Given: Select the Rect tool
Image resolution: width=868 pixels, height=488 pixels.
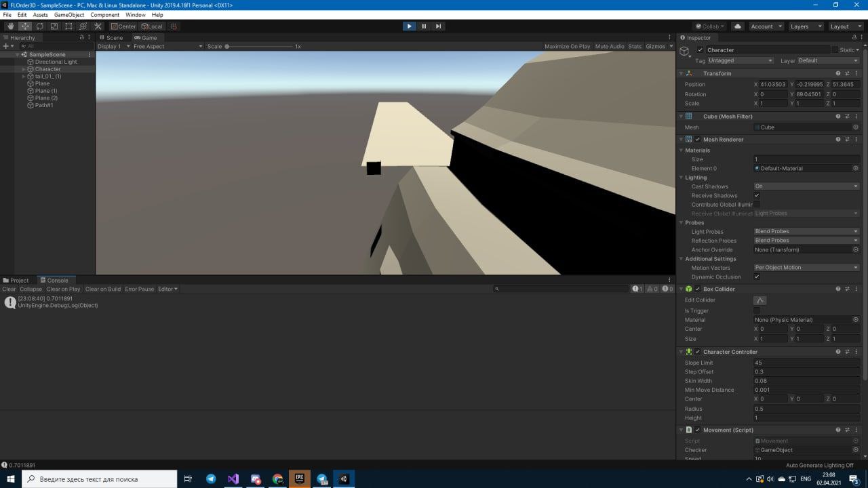Looking at the screenshot, I should click(x=68, y=26).
